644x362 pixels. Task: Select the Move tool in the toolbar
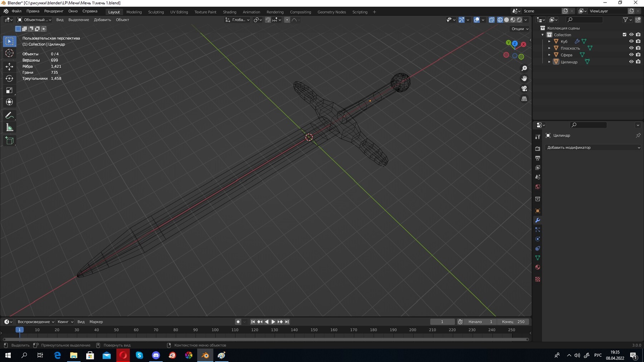[x=9, y=66]
